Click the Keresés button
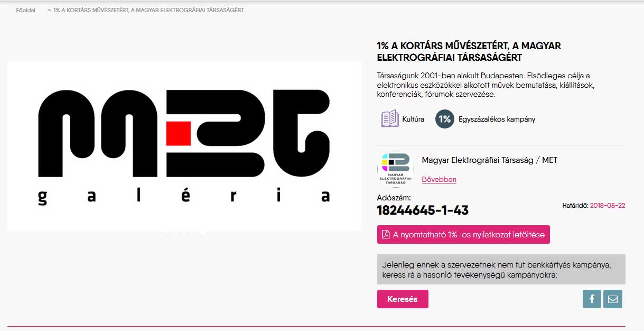The image size is (644, 331). click(403, 299)
